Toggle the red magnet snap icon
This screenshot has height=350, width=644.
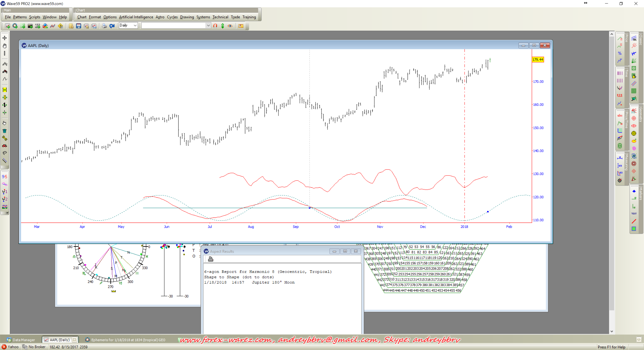tap(215, 26)
